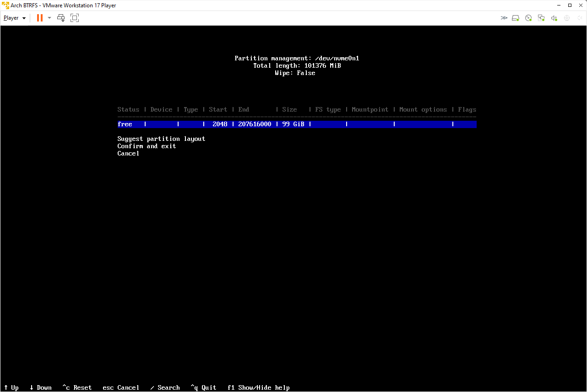Click the double-chevron removable devices icon
The image size is (587, 392).
(504, 18)
